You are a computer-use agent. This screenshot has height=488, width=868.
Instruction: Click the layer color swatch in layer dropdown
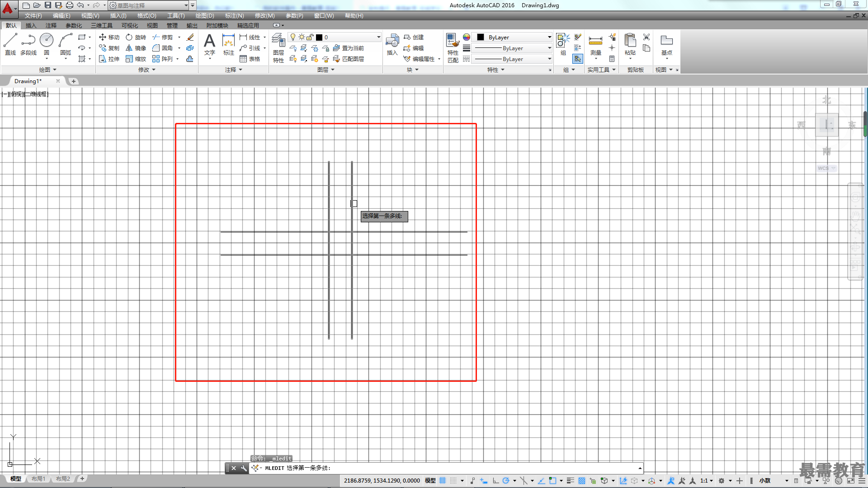[x=319, y=38]
